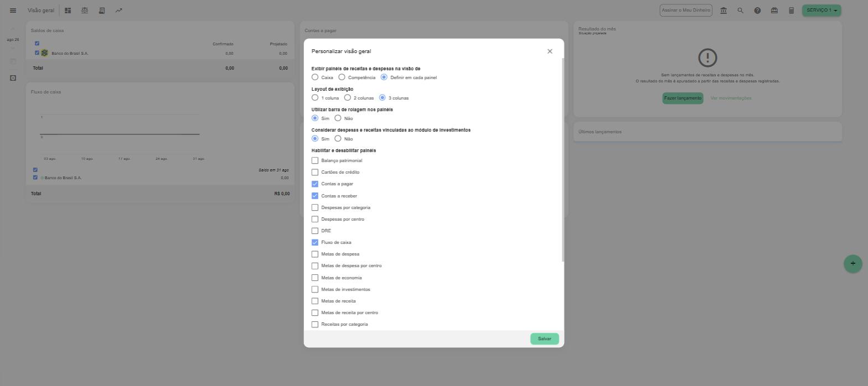Open the balance scale icon in toolbar
This screenshot has height=386, width=868.
pyautogui.click(x=85, y=11)
